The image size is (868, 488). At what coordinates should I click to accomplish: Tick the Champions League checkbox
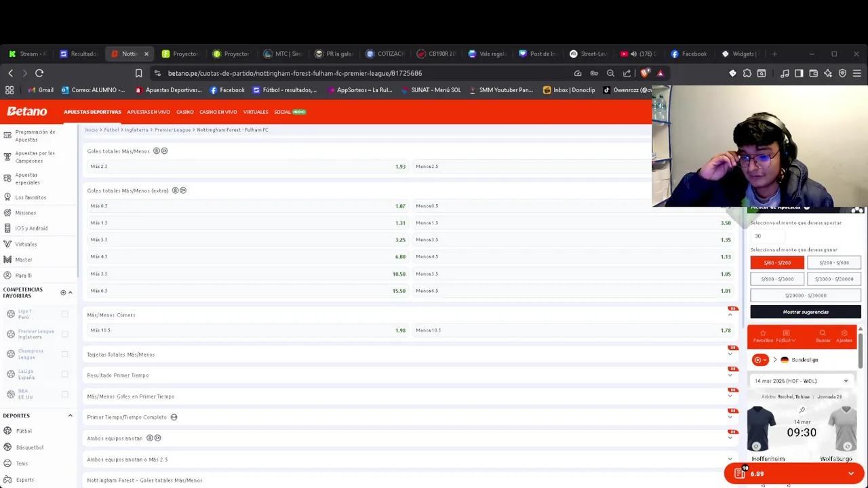coord(65,354)
